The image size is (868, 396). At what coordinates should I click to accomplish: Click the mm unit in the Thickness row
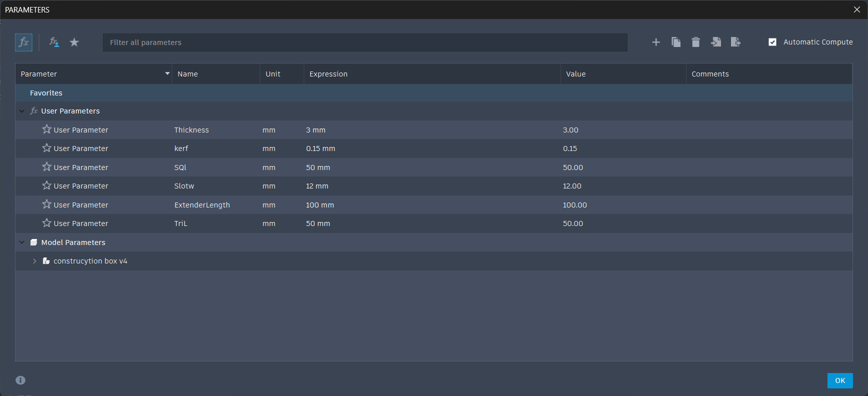point(269,130)
